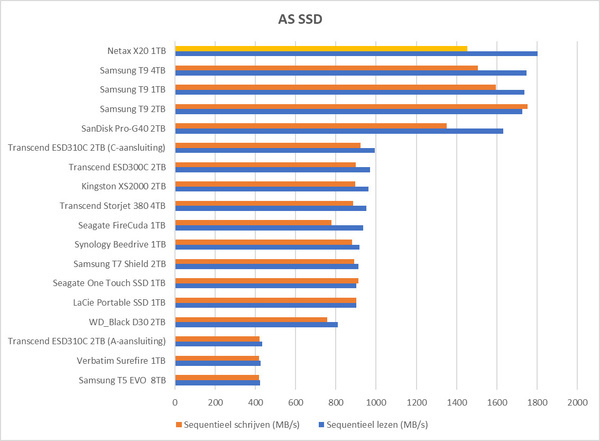Click the axis value 1400
The image size is (600, 441).
pyautogui.click(x=457, y=403)
